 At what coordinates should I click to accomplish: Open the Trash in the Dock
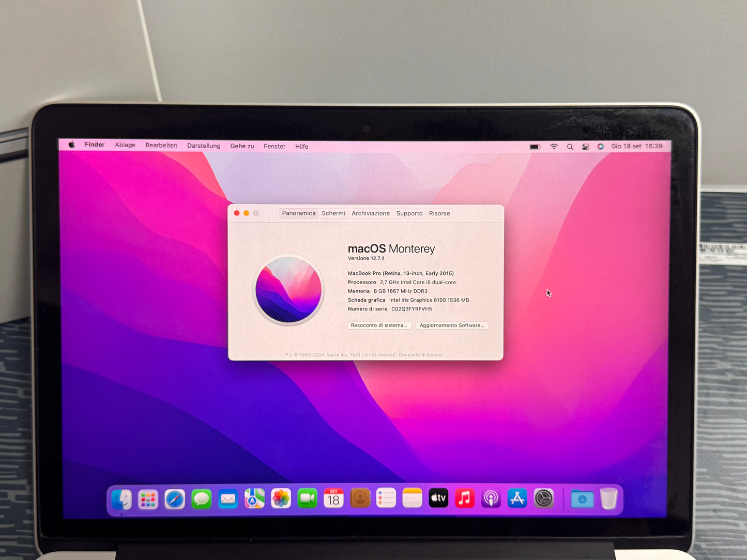(608, 499)
